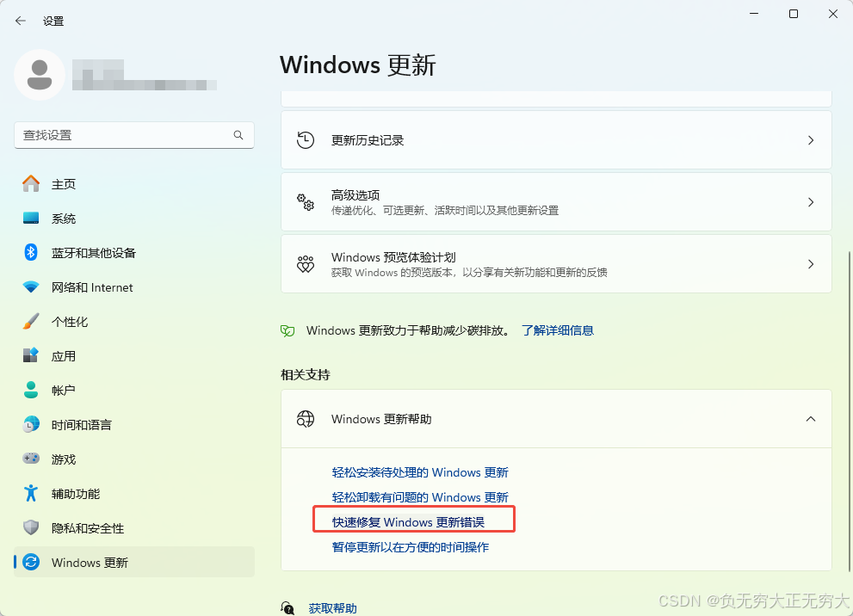Click the 帐户 person icon
Image resolution: width=853 pixels, height=616 pixels.
click(31, 390)
